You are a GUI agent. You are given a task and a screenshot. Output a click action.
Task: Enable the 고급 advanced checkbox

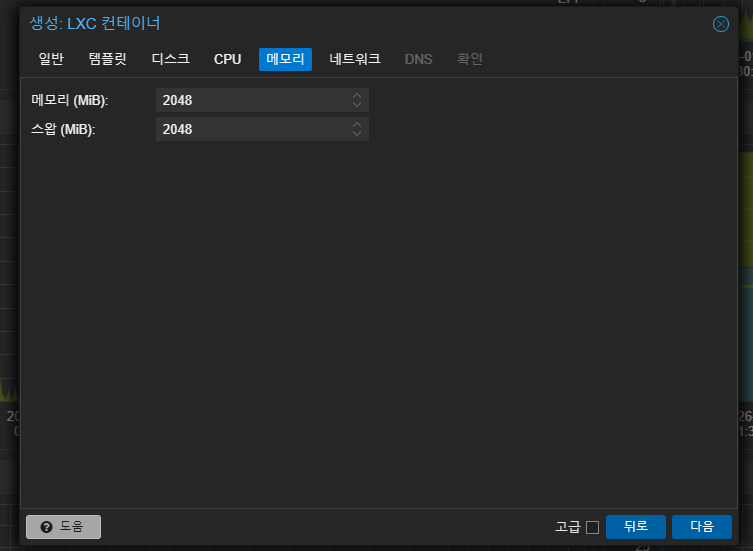(593, 527)
